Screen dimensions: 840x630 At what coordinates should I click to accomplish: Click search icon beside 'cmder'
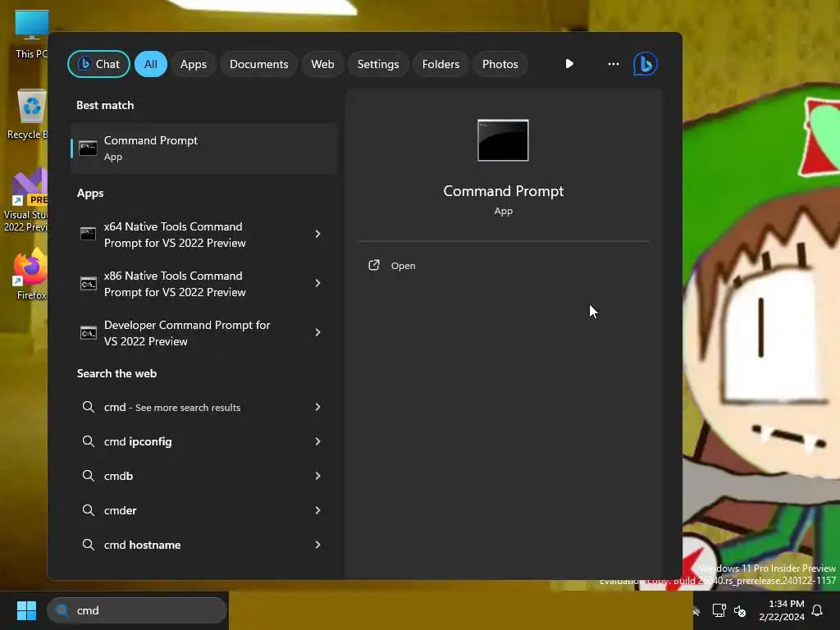point(89,510)
